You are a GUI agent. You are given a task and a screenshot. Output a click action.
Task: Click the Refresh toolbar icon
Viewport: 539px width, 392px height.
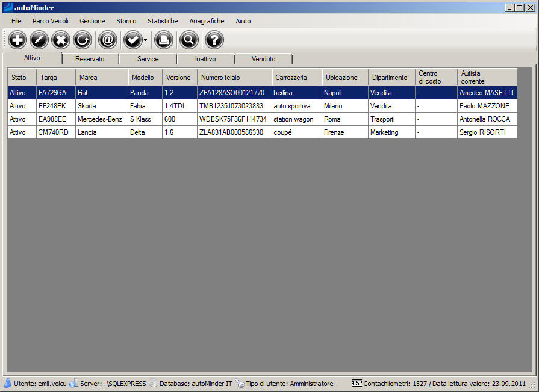point(82,40)
